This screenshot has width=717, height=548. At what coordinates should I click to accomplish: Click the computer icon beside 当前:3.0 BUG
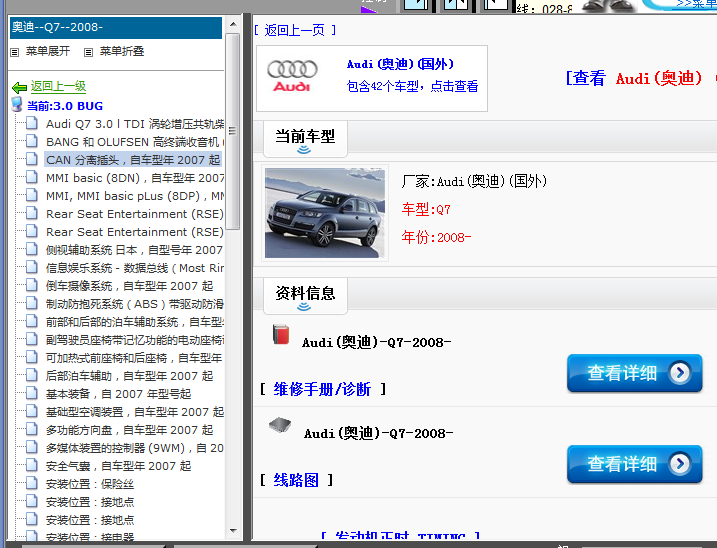pos(17,105)
